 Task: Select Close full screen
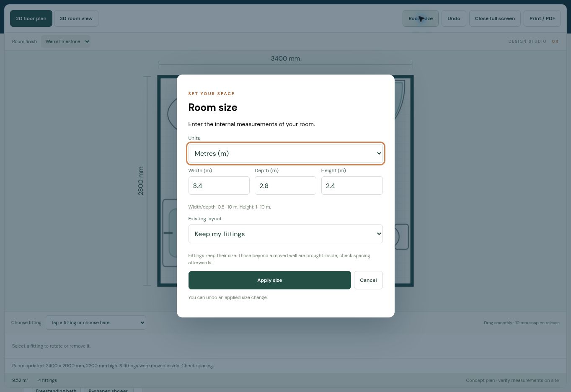495,18
